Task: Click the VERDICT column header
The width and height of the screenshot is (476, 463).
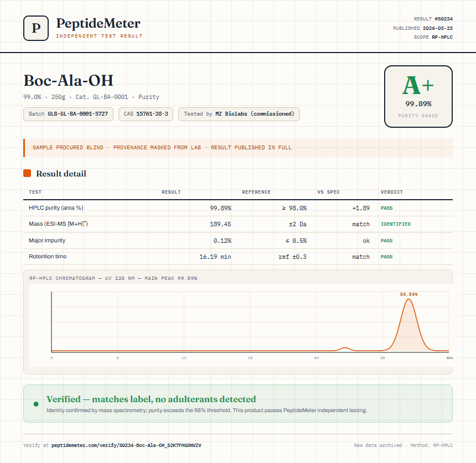Action: point(392,192)
